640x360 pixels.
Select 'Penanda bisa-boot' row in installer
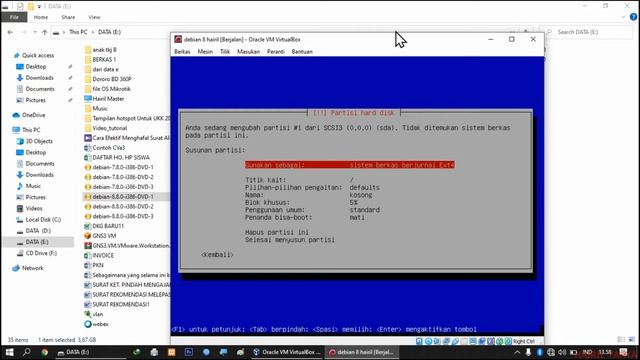pos(305,218)
